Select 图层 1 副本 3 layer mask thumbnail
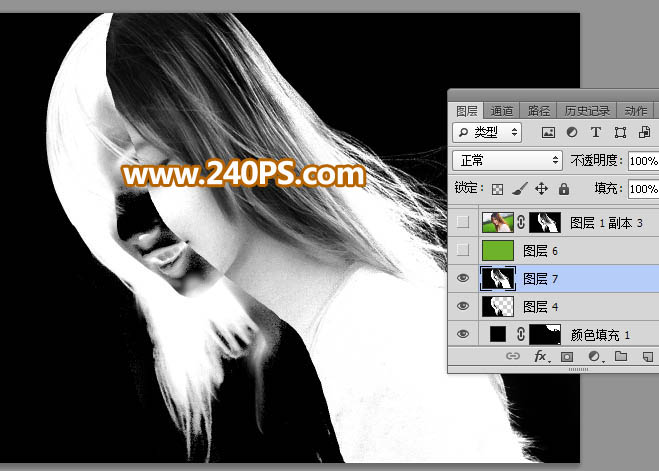Image resolution: width=659 pixels, height=471 pixels. [x=545, y=222]
